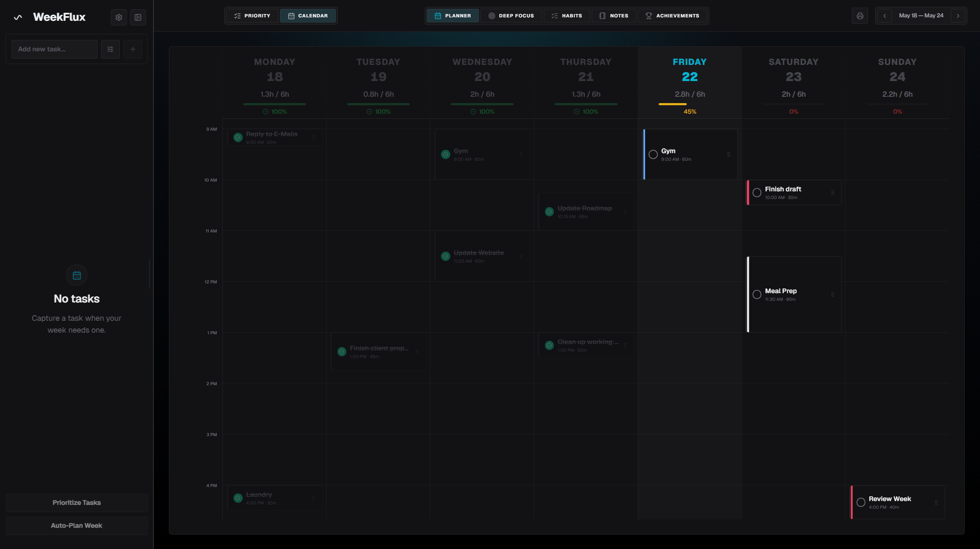
Task: Uncheck completed Reply to E-Mails task
Action: [x=238, y=137]
